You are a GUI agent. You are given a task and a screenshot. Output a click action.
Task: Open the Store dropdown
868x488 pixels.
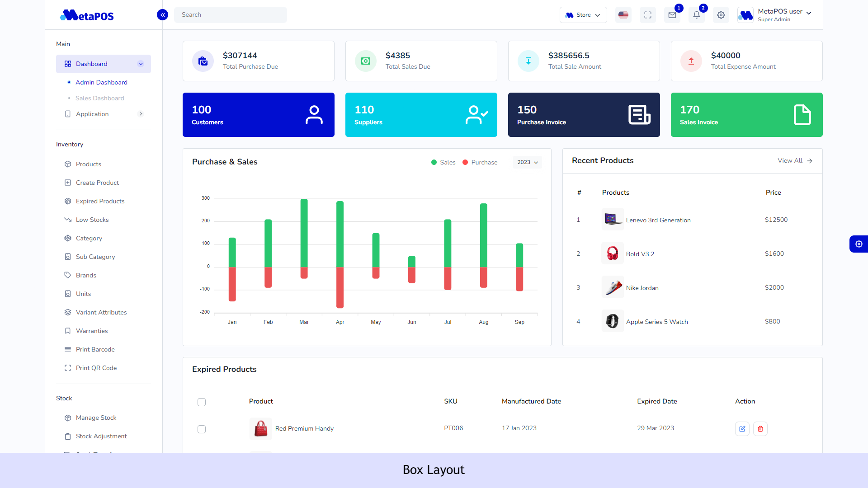pyautogui.click(x=583, y=15)
